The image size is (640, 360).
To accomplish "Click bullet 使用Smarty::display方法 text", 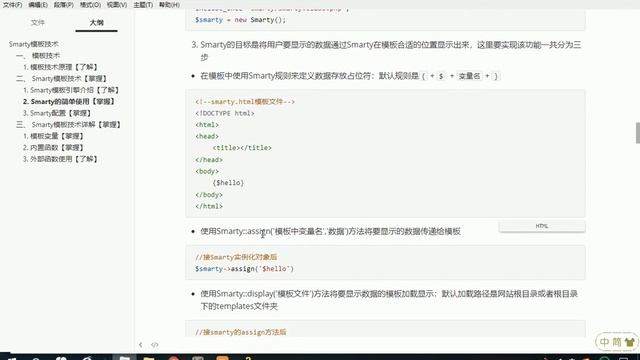I will pyautogui.click(x=389, y=300).
